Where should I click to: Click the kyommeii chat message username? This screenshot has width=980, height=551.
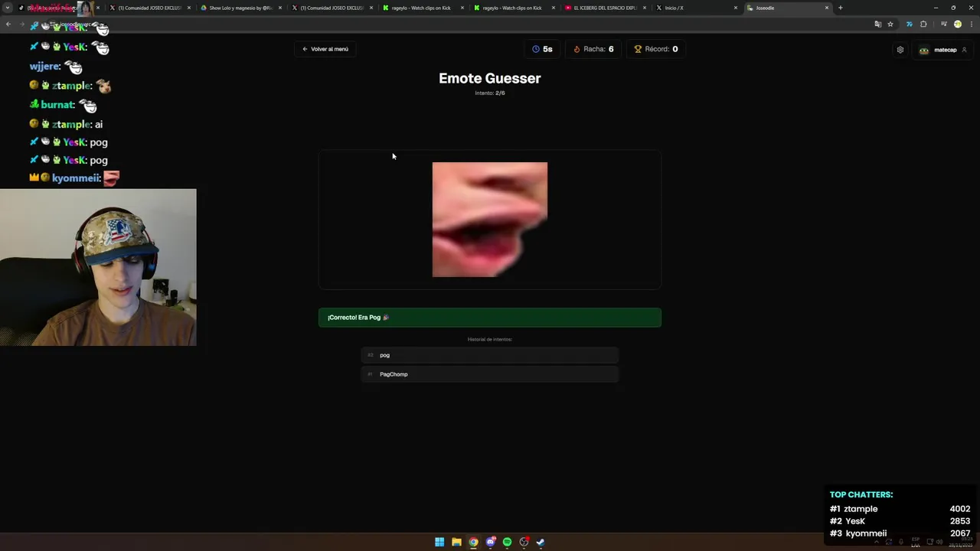tap(77, 178)
